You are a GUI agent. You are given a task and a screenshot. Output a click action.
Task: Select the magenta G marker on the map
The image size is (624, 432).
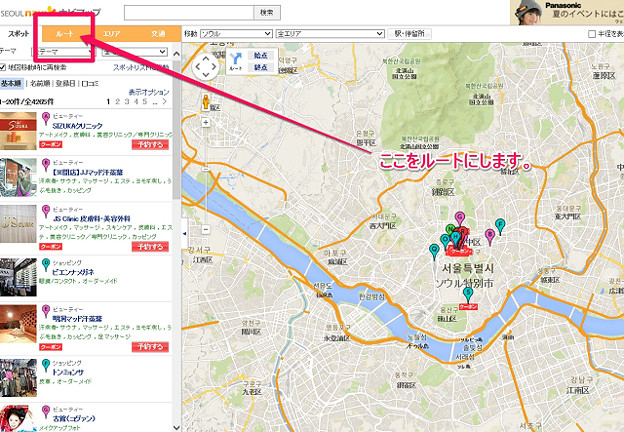click(460, 219)
